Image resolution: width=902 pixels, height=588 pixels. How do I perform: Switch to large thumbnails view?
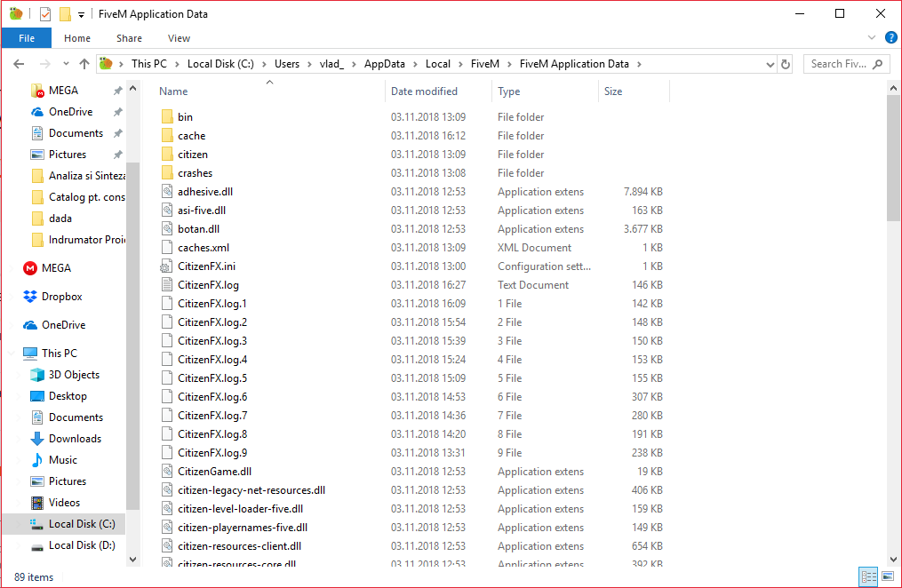point(888,576)
